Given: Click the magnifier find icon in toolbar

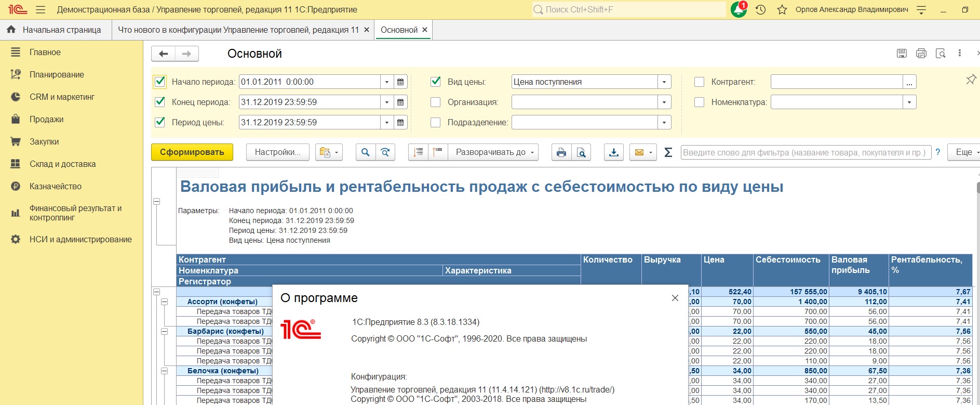Looking at the screenshot, I should pyautogui.click(x=366, y=152).
